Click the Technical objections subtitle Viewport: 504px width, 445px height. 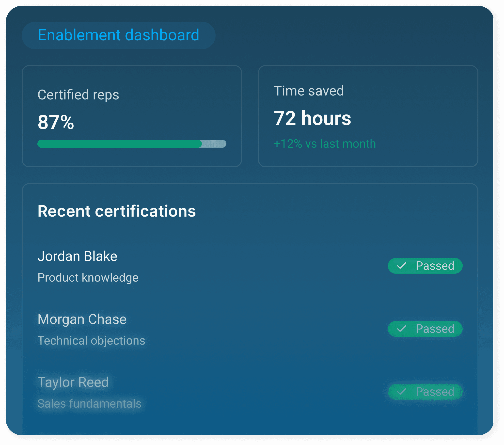pos(91,341)
